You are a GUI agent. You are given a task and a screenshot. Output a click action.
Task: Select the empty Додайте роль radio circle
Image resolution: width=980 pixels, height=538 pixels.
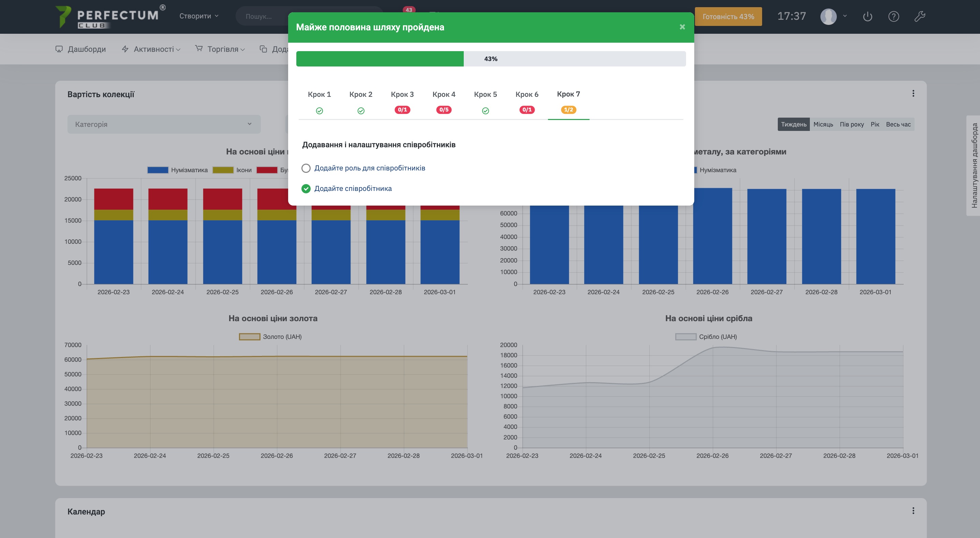click(x=306, y=168)
